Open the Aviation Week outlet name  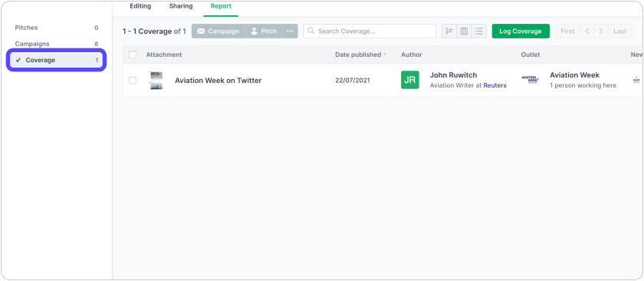(x=574, y=75)
